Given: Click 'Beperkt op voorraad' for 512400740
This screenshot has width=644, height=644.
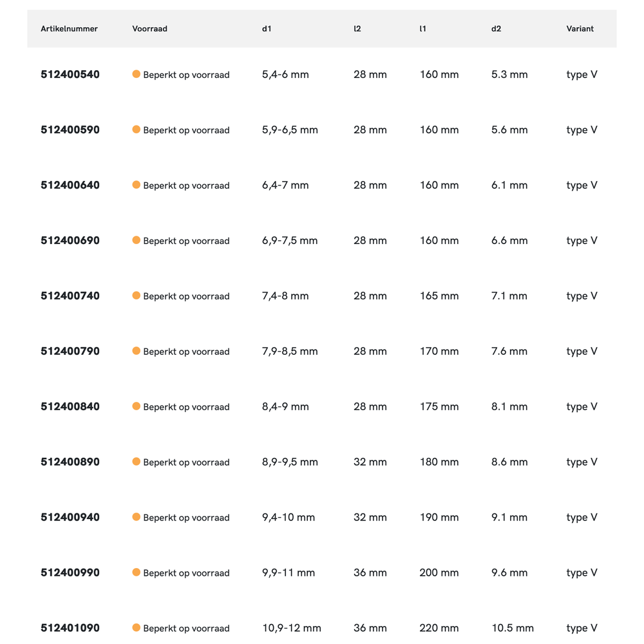Looking at the screenshot, I should tap(186, 296).
